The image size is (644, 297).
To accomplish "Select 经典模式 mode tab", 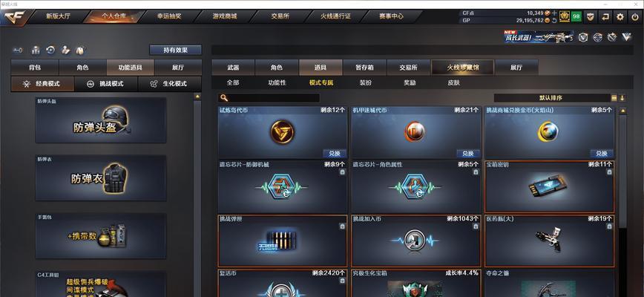I will point(43,83).
